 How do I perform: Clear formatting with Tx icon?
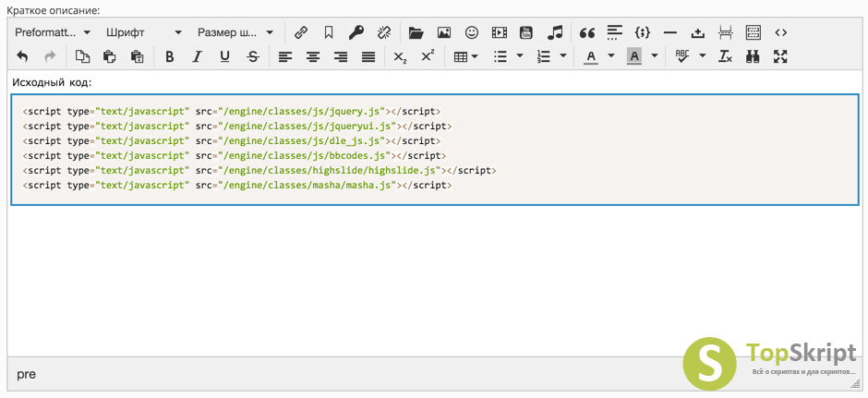pyautogui.click(x=725, y=56)
